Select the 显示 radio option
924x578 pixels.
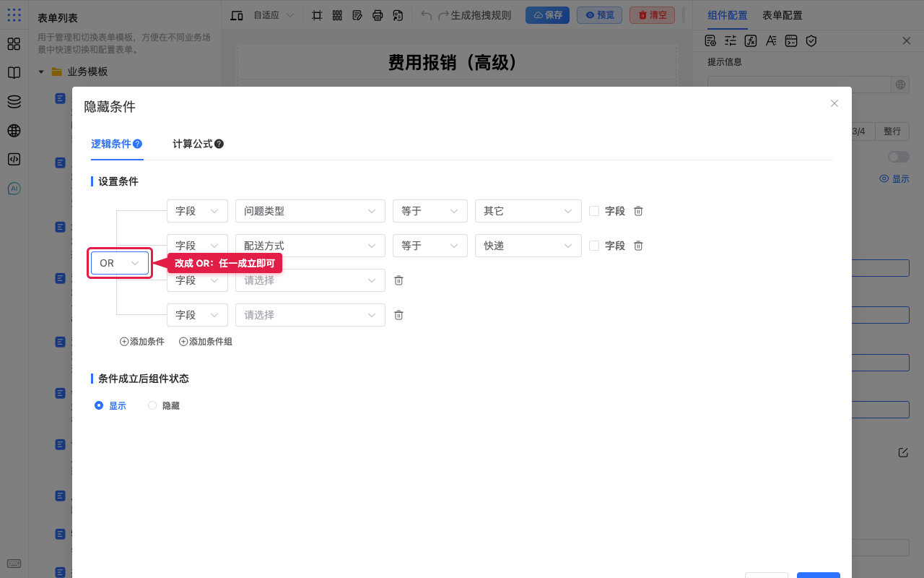click(99, 406)
